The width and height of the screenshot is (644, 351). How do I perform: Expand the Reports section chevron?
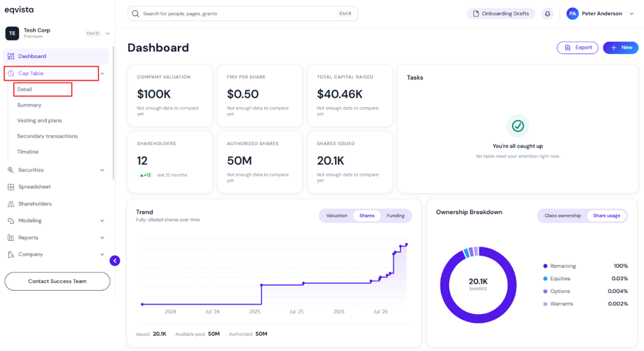point(102,238)
